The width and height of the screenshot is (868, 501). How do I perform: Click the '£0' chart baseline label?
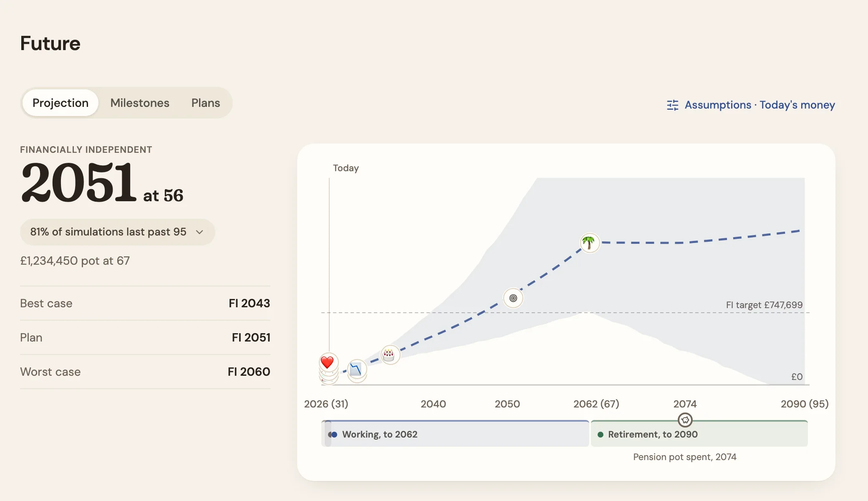[x=797, y=377]
